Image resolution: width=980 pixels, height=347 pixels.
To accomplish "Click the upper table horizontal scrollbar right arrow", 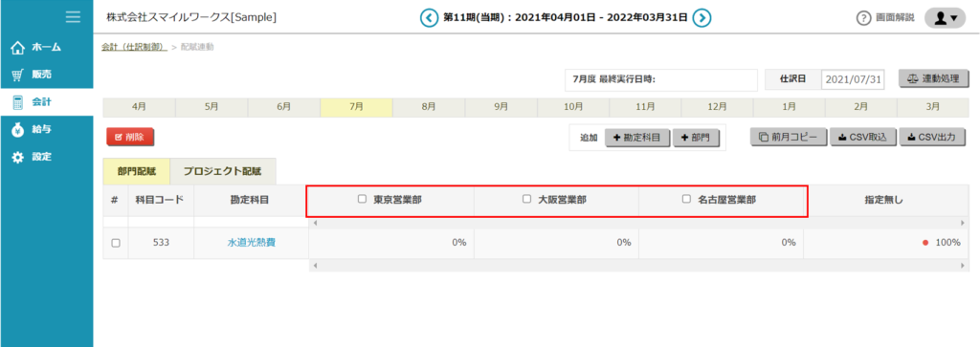I will tap(963, 222).
